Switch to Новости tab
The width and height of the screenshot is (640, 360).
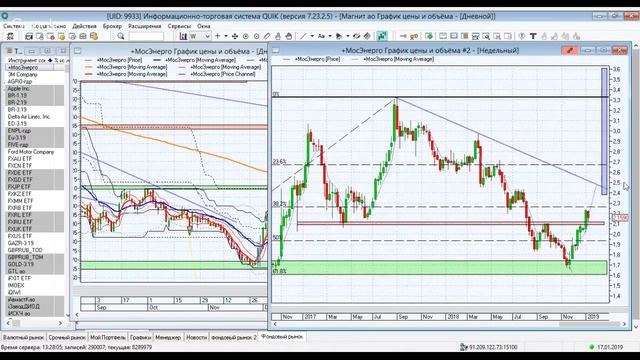coord(196,338)
